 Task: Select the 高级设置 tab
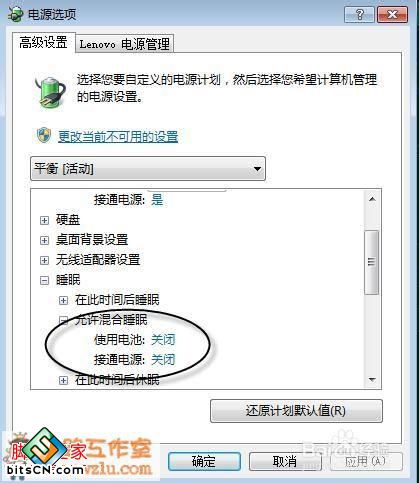coord(43,42)
